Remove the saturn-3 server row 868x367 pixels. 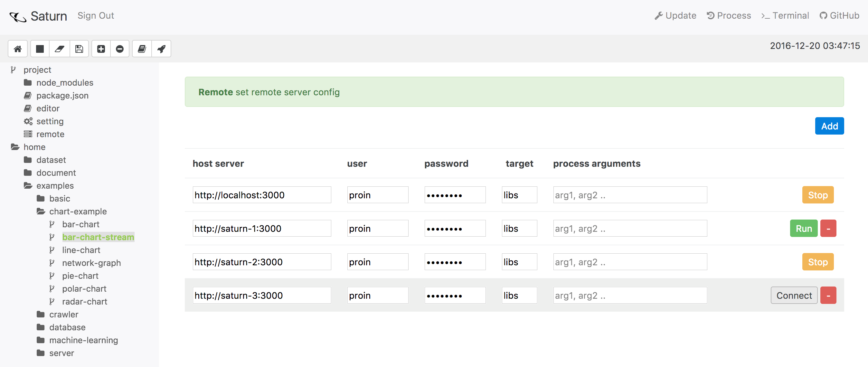pos(828,296)
